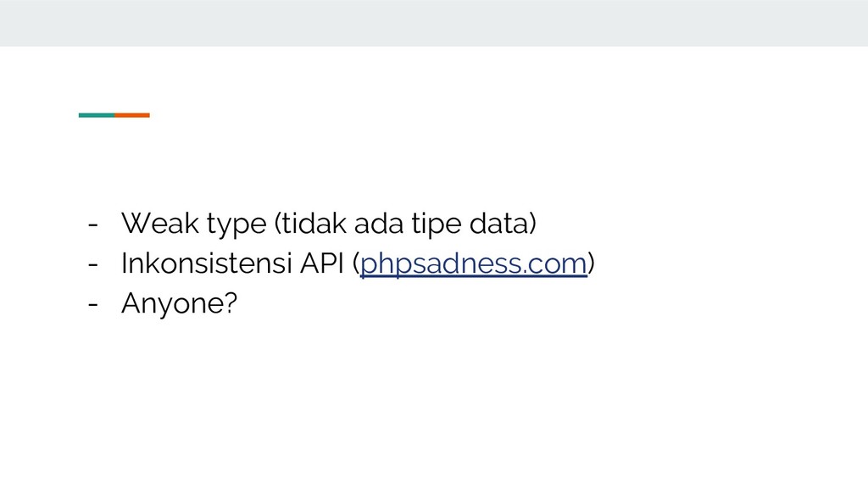Click the question mark in "Anyone?"
This screenshot has height=488, width=868.
[x=229, y=302]
